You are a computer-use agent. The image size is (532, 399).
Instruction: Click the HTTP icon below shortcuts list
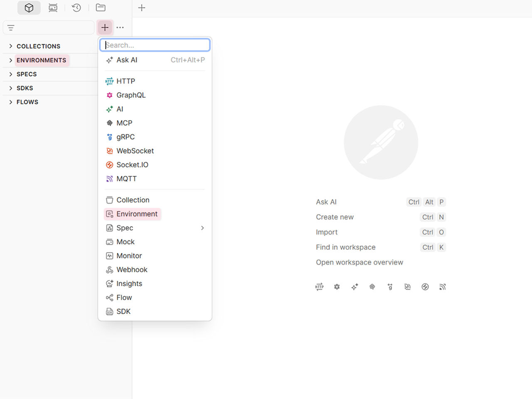319,287
